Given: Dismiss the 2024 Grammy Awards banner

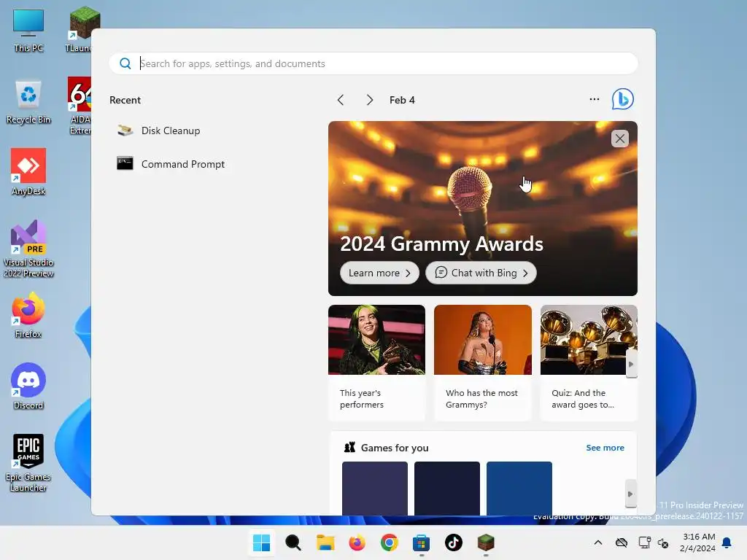Looking at the screenshot, I should coord(620,139).
